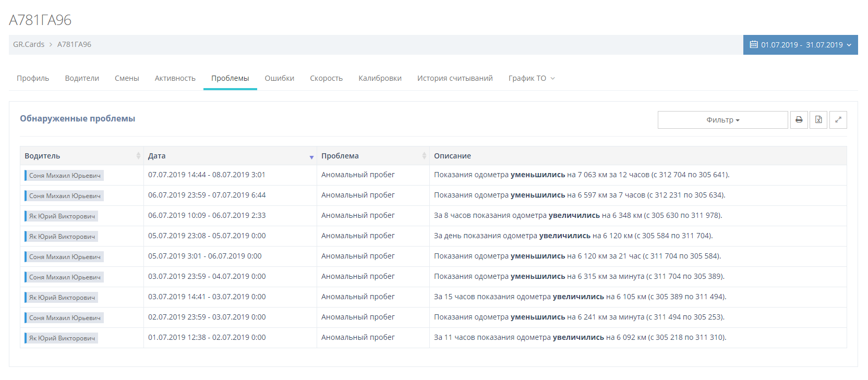Screen dimensions: 868x380
Task: Click the print icon button
Action: (x=799, y=120)
